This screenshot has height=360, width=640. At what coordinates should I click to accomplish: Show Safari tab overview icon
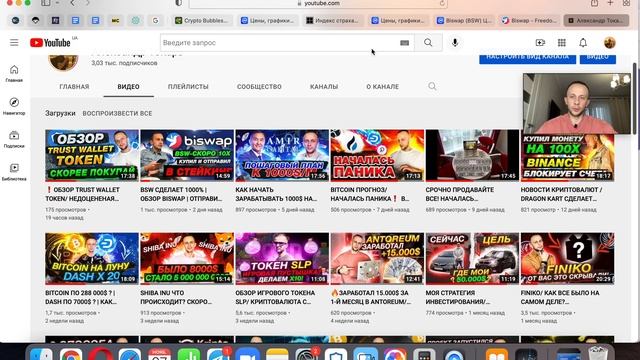point(627,3)
